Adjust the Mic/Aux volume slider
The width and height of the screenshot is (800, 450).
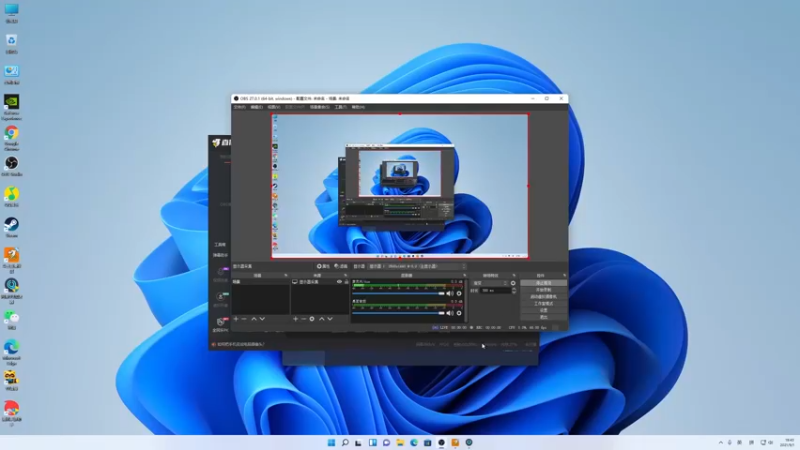[x=398, y=293]
